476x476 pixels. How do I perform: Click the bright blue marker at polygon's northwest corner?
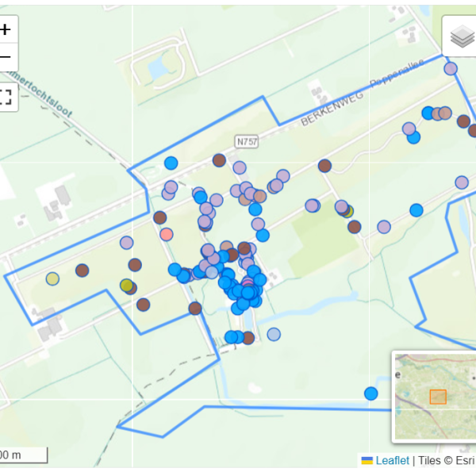point(171,163)
